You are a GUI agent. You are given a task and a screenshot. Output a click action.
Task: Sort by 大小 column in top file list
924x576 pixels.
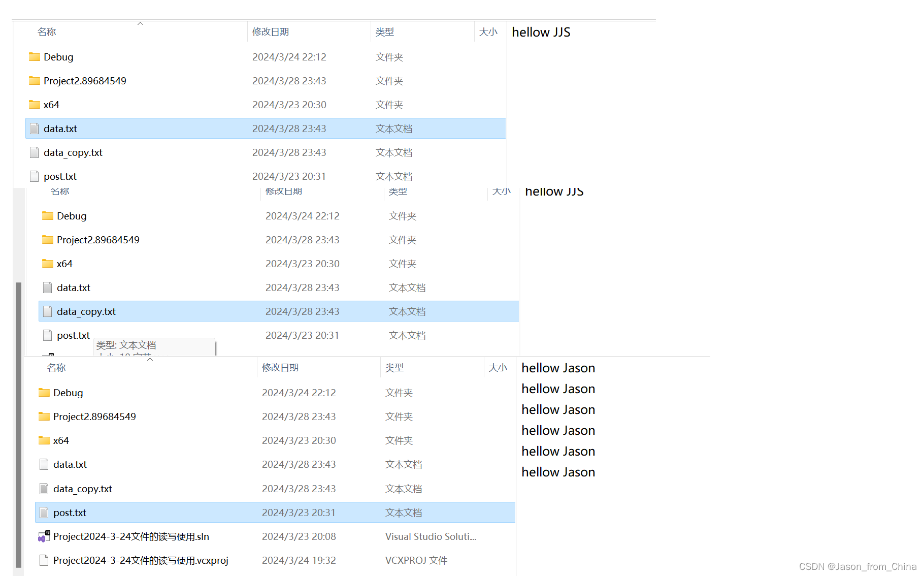[488, 32]
